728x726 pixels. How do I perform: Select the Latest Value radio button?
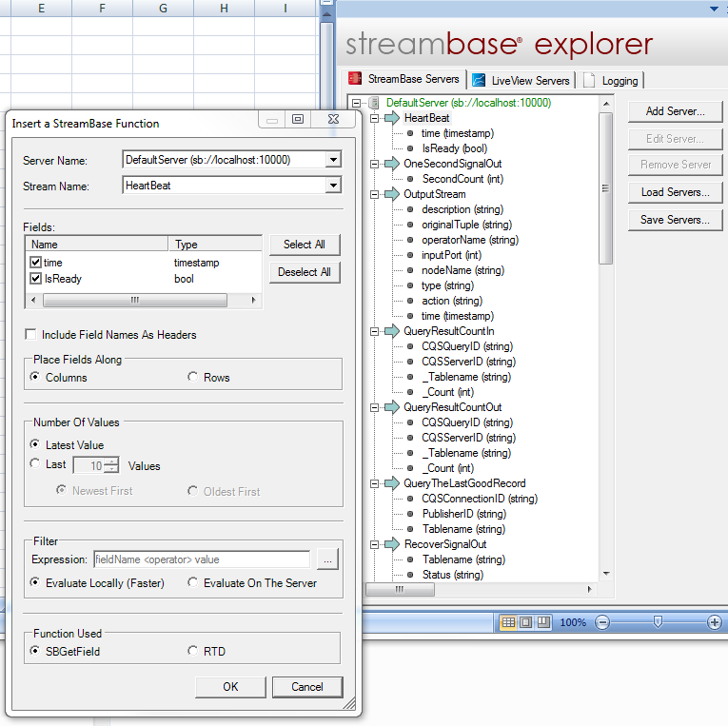point(35,444)
